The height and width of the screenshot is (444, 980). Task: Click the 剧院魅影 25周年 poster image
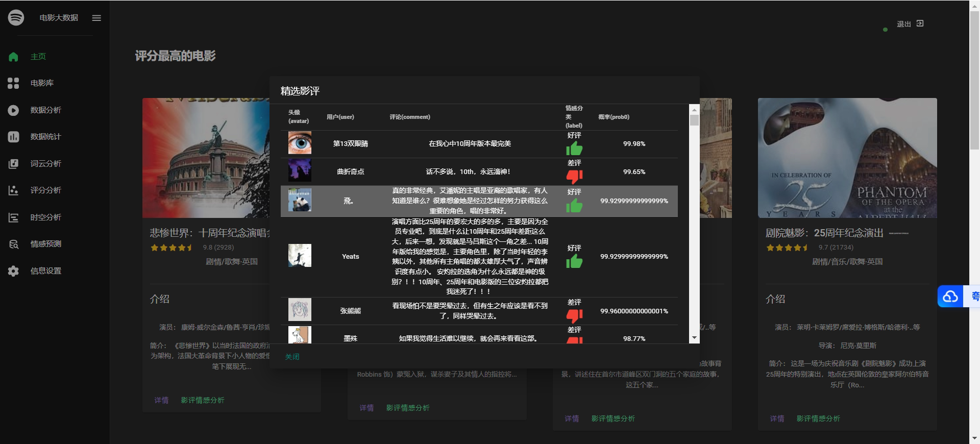tap(847, 158)
